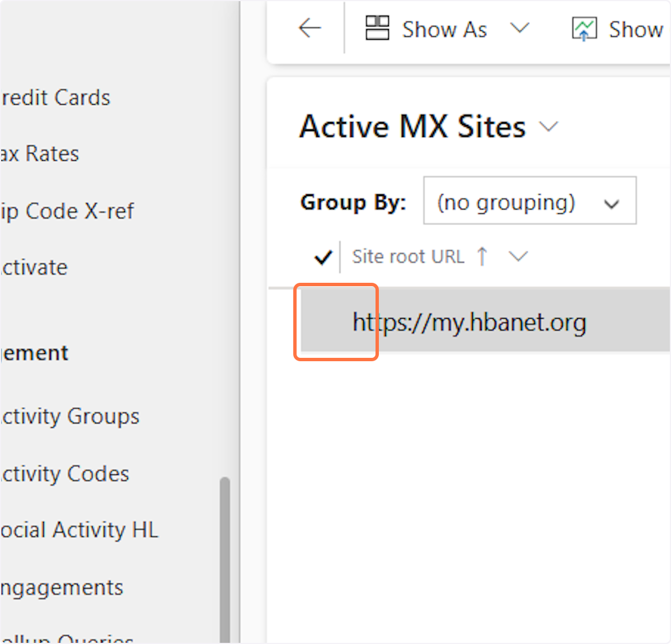671x644 pixels.
Task: Open the Zip Code X-ref page
Action: tap(67, 211)
